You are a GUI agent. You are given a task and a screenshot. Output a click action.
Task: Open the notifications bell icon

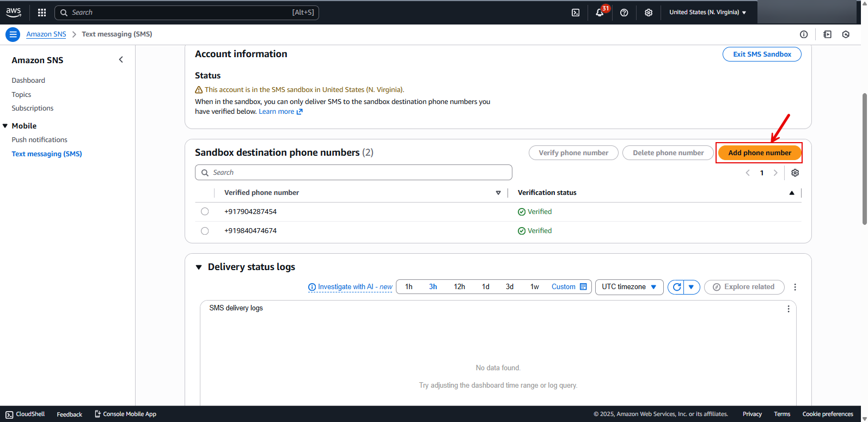click(600, 13)
